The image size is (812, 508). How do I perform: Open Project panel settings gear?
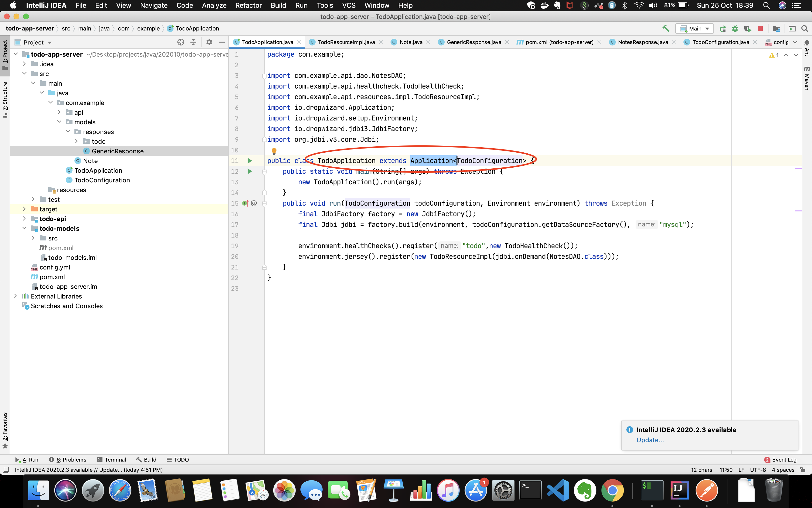click(x=209, y=42)
